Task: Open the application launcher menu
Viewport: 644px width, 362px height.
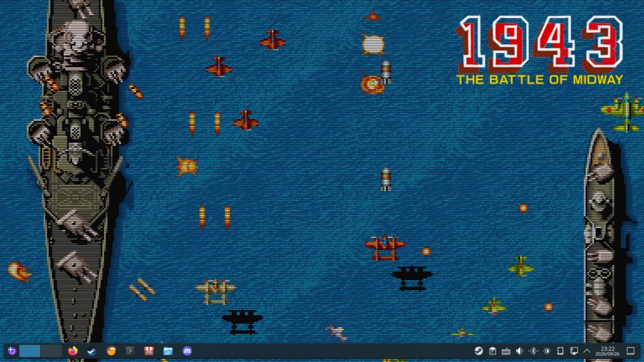Action: tap(11, 351)
